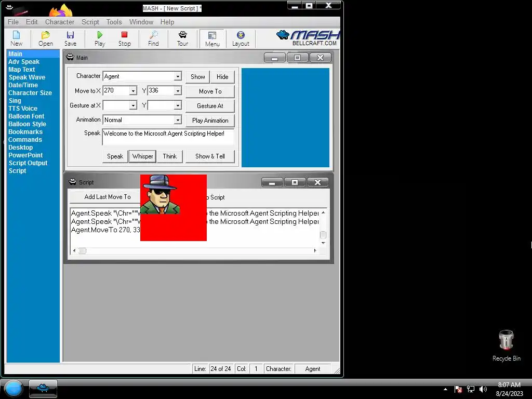Save the script using Save icon
The image size is (532, 399).
tap(70, 38)
